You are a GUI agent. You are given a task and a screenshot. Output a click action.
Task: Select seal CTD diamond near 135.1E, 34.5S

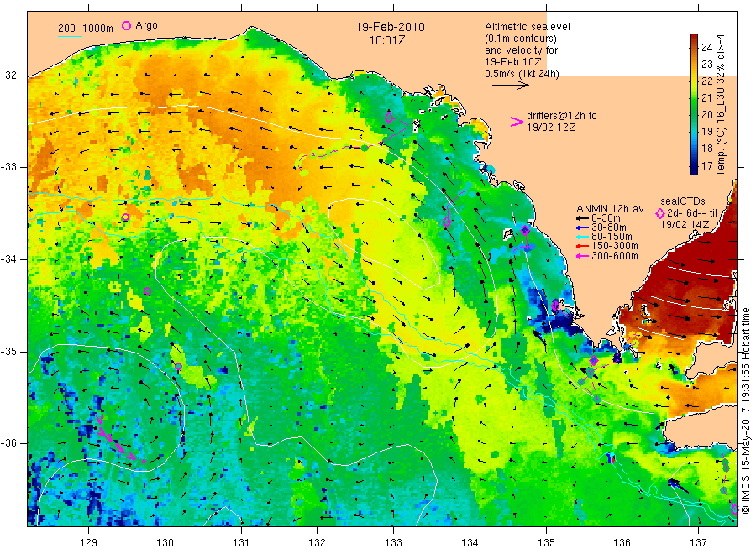[555, 305]
